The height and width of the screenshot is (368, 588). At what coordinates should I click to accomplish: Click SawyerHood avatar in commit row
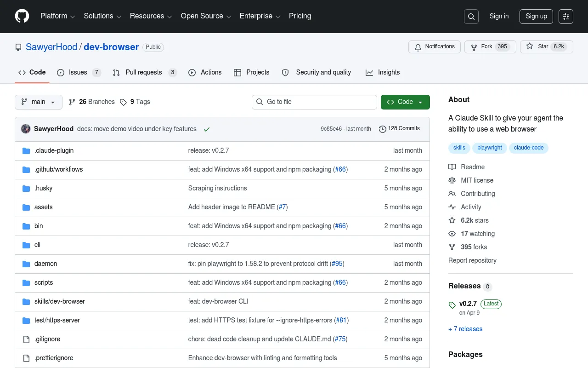click(26, 129)
